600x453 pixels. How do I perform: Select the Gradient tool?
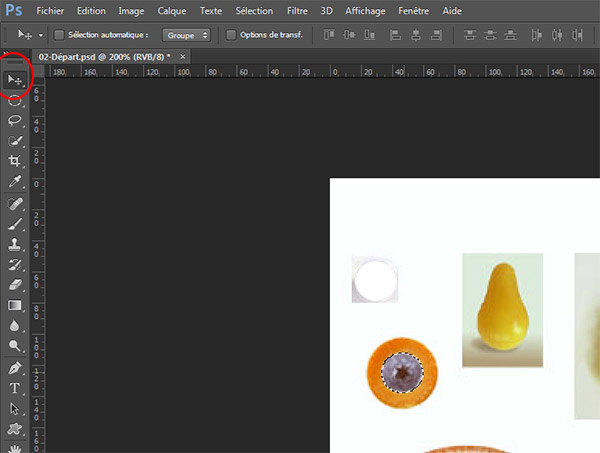(x=15, y=305)
